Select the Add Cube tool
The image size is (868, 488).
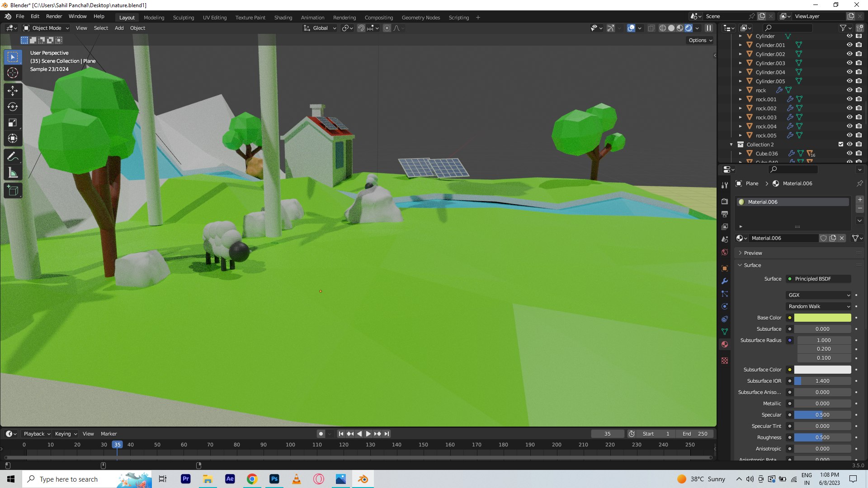pyautogui.click(x=13, y=190)
